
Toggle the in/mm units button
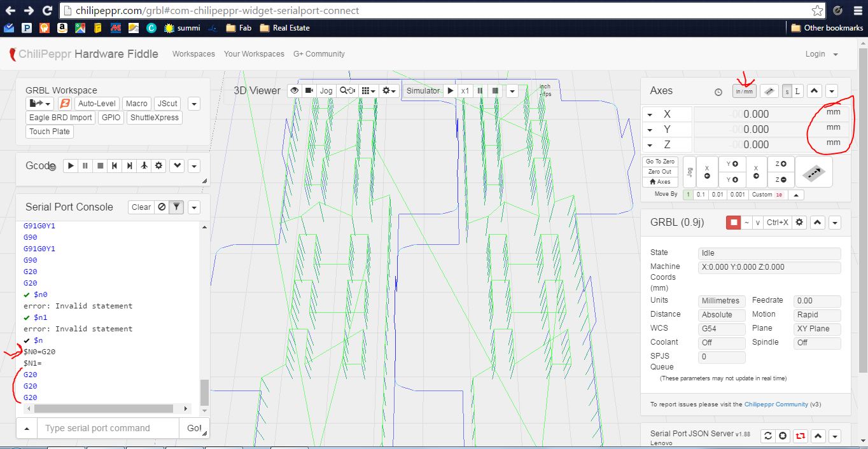click(744, 92)
